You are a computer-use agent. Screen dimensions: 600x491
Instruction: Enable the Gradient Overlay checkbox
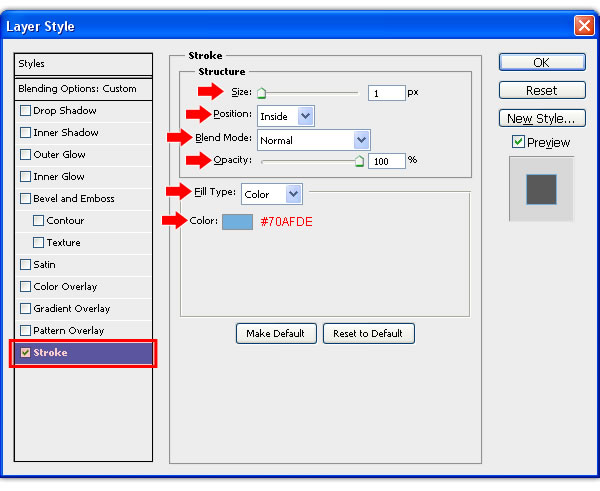tap(25, 308)
